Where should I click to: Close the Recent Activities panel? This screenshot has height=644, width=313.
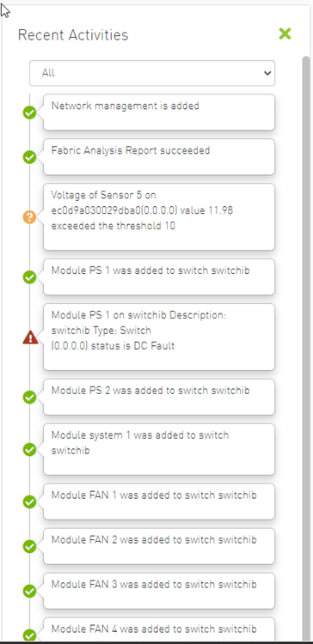285,33
